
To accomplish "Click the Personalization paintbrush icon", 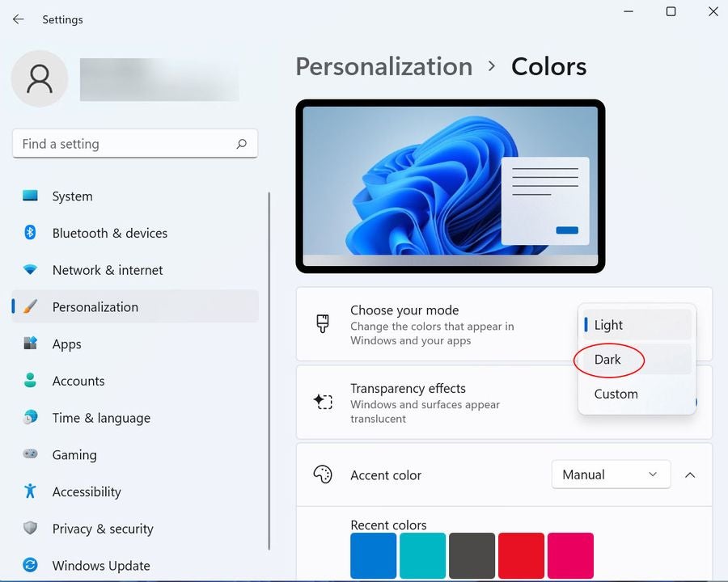I will pos(30,306).
